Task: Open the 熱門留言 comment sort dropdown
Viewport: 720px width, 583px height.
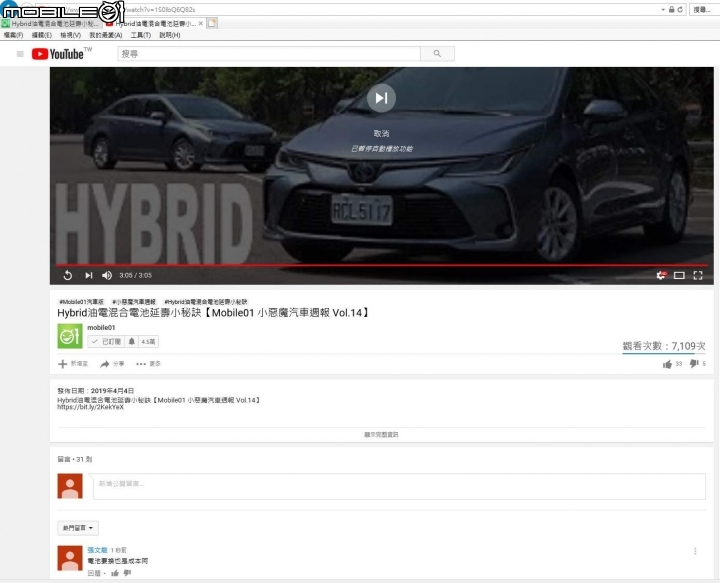Action: point(78,528)
